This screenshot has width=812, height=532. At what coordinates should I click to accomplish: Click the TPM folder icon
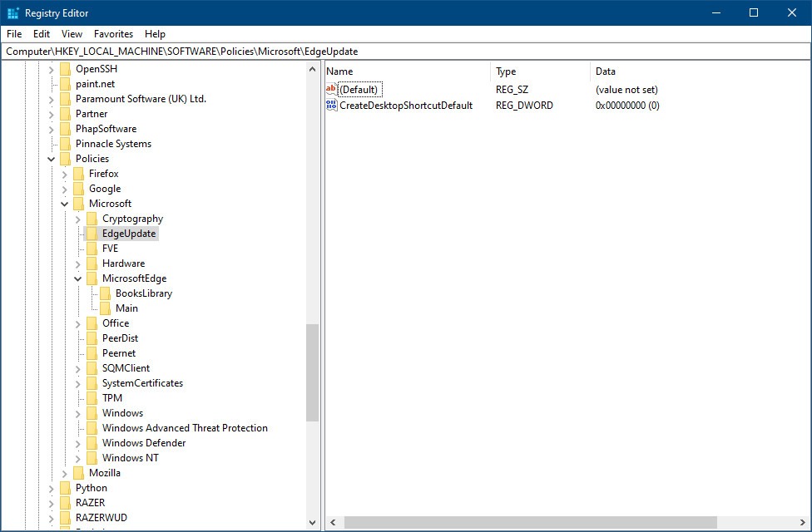[92, 398]
